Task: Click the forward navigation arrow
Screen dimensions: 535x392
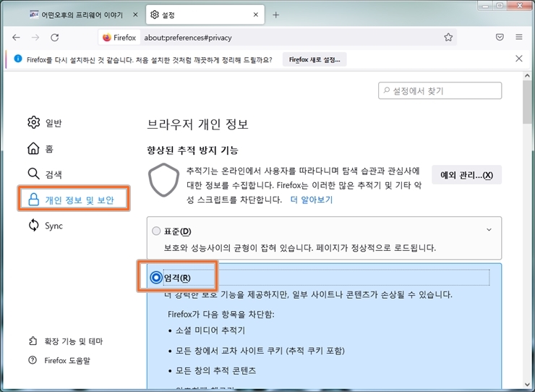Action: (35, 38)
